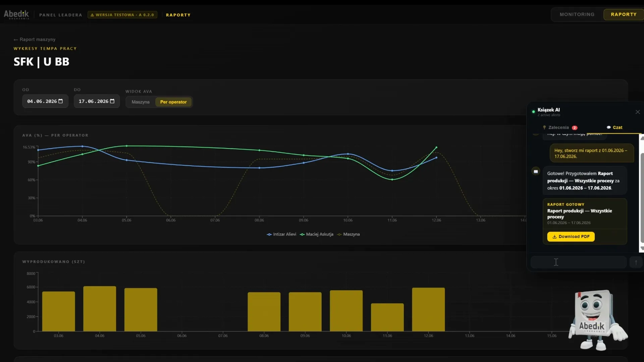Click Raporty breadcrumb in header
This screenshot has height=362, width=644.
click(178, 15)
